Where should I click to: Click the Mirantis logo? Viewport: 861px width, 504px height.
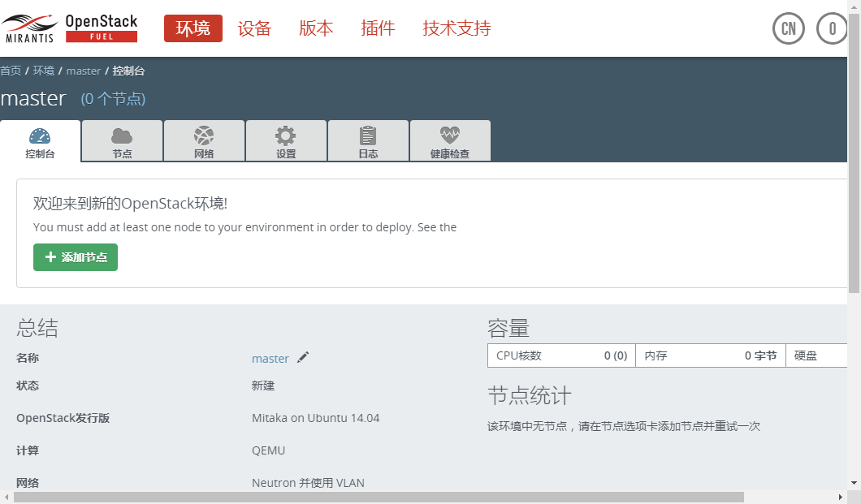click(x=29, y=26)
